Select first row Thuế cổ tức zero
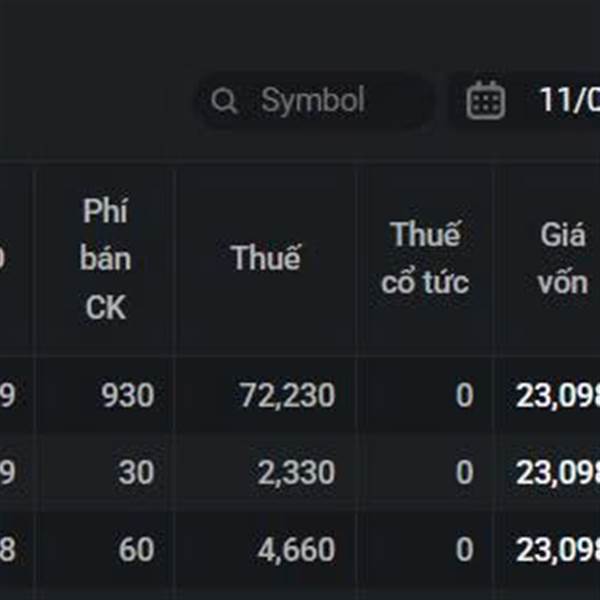Image resolution: width=600 pixels, height=600 pixels. pos(464,395)
